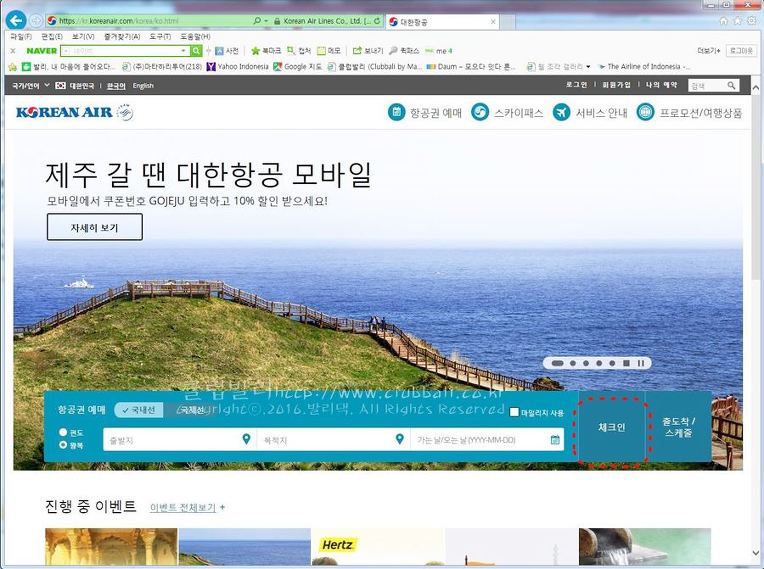The image size is (764, 569).
Task: Open the 나의 예약 link
Action: [661, 85]
